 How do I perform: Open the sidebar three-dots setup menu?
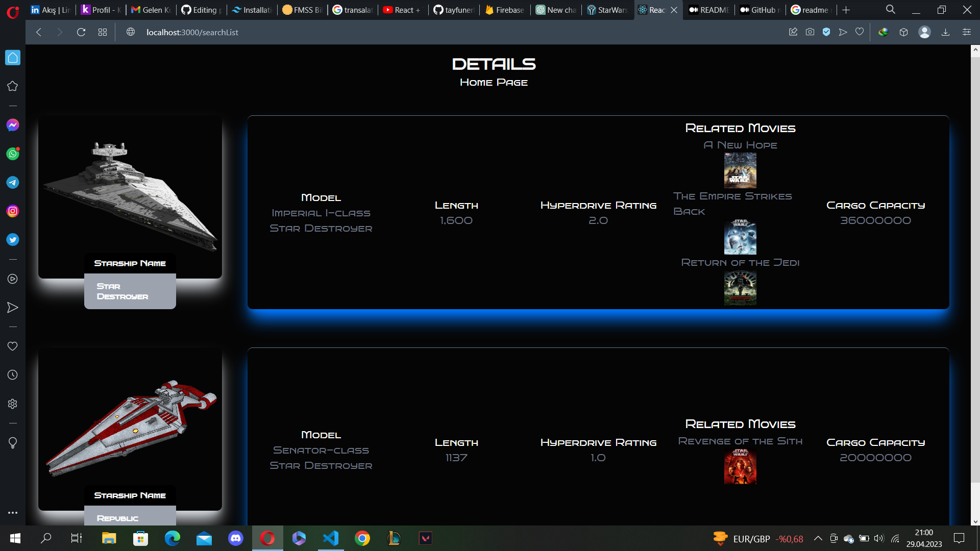tap(13, 513)
